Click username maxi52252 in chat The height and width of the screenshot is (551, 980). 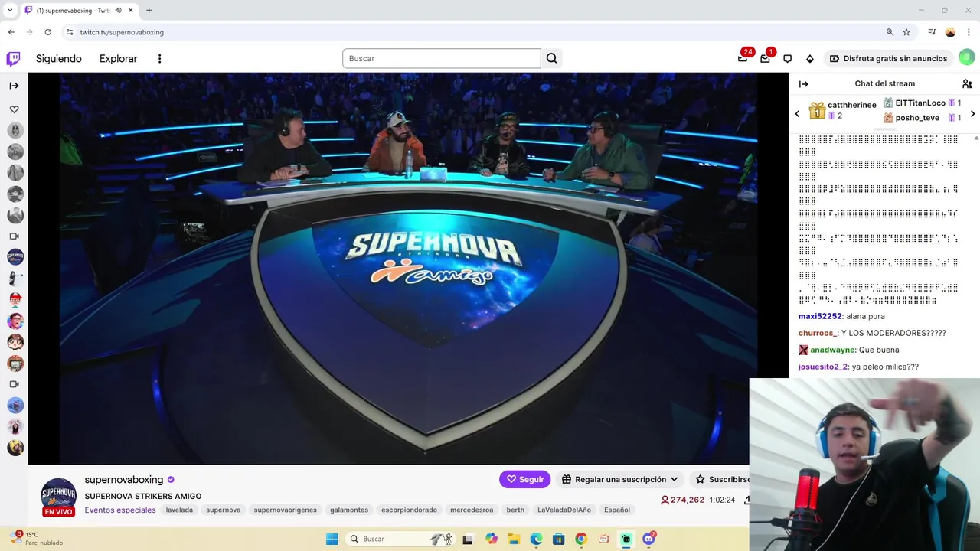tap(820, 316)
